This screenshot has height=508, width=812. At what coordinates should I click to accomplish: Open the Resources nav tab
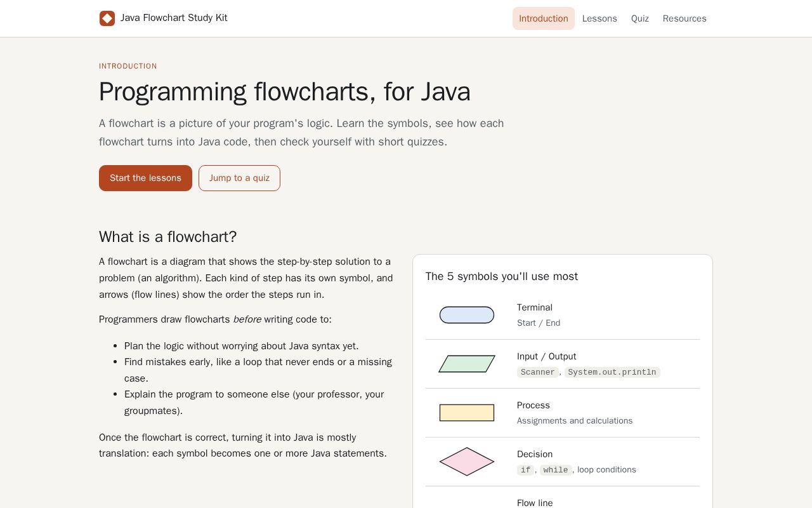point(684,18)
